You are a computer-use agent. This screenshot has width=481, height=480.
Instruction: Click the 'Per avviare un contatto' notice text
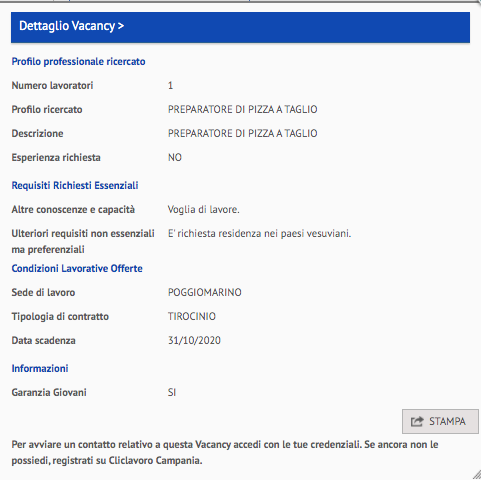click(225, 452)
